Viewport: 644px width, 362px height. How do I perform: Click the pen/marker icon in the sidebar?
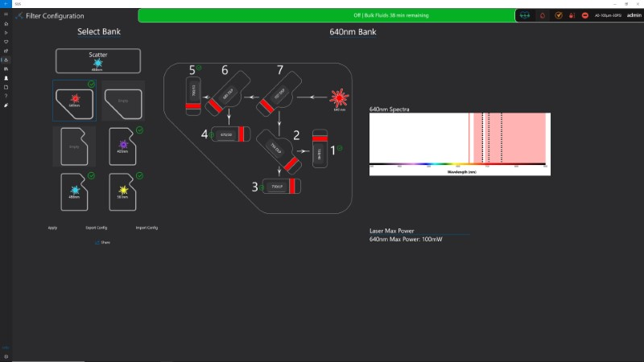(6, 105)
